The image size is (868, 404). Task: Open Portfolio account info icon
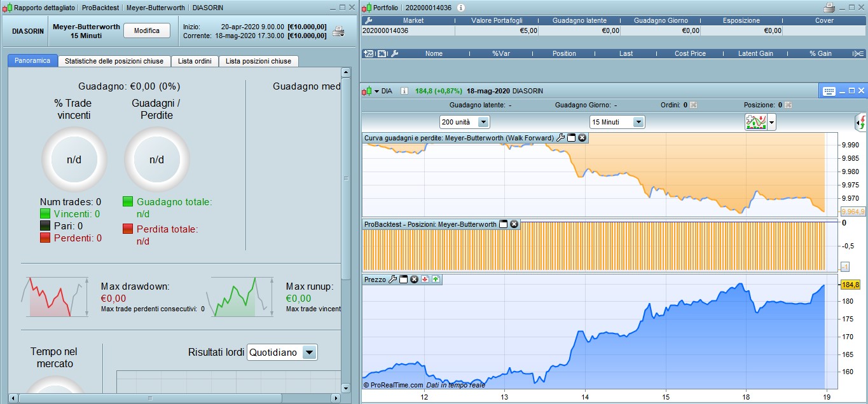[461, 8]
